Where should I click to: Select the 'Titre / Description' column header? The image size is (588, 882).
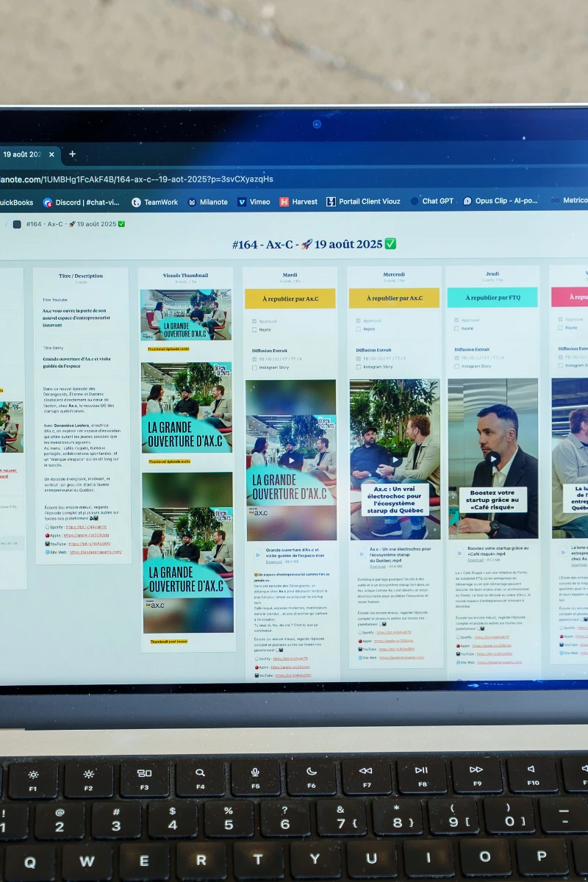(81, 276)
